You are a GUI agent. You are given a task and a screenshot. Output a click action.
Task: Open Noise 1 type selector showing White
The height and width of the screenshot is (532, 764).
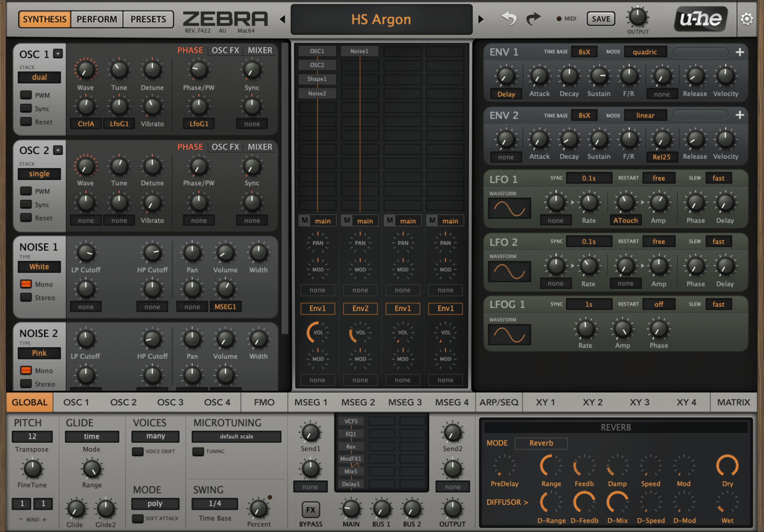39,267
